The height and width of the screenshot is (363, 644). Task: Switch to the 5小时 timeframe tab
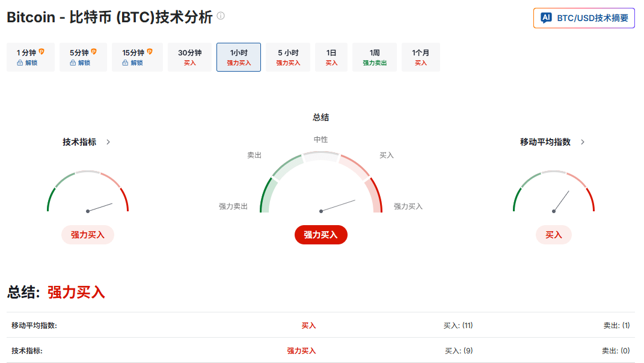(288, 57)
